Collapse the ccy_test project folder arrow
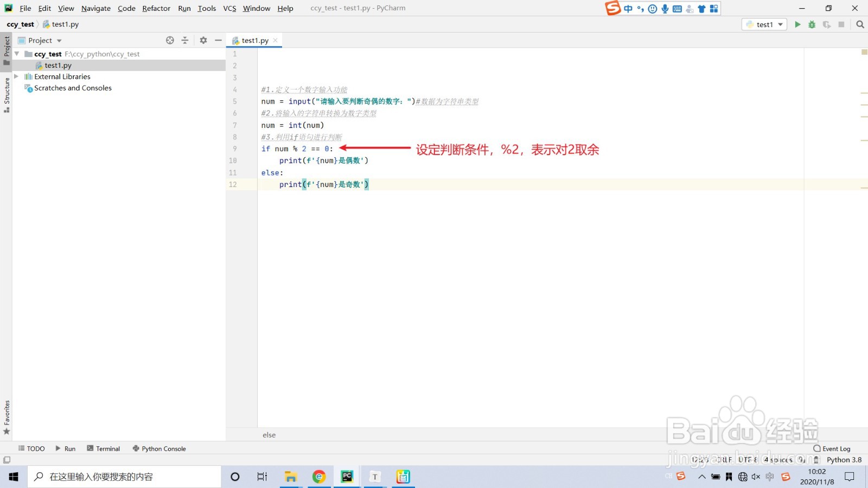The height and width of the screenshot is (488, 868). (17, 54)
